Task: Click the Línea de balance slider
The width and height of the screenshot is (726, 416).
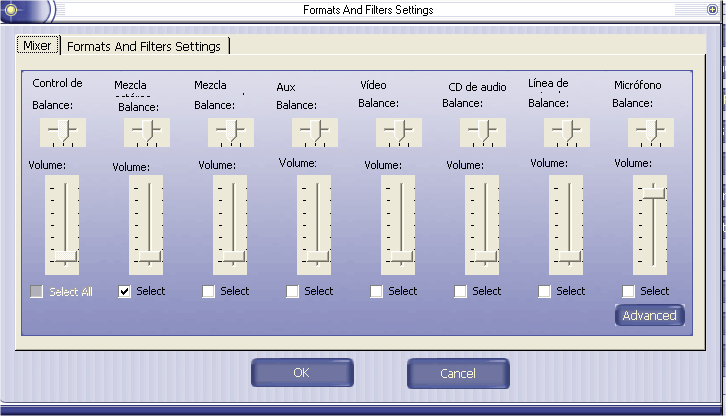Action: pos(567,132)
